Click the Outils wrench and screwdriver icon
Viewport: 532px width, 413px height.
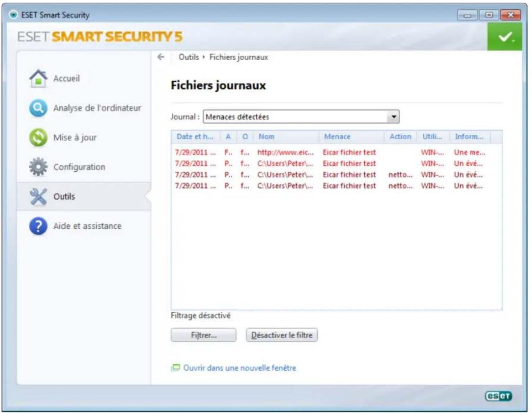pyautogui.click(x=38, y=197)
